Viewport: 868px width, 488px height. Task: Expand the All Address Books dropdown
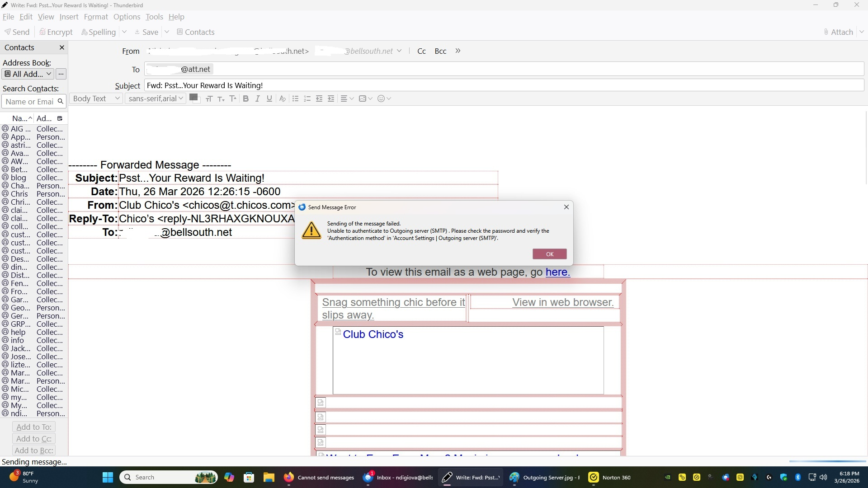28,74
